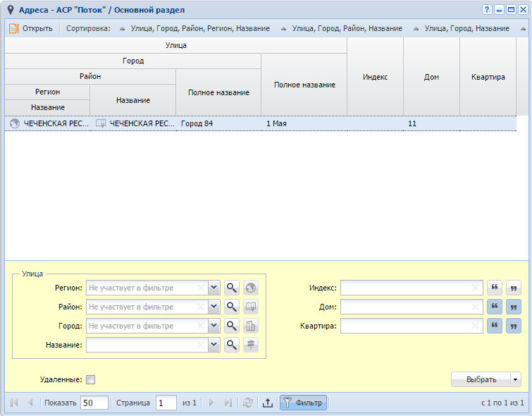Click the search magnifier next to Название
The height and width of the screenshot is (416, 532).
tap(232, 345)
